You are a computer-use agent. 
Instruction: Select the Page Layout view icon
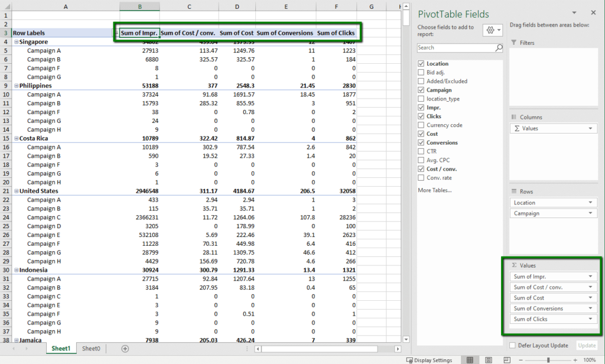[x=488, y=359]
